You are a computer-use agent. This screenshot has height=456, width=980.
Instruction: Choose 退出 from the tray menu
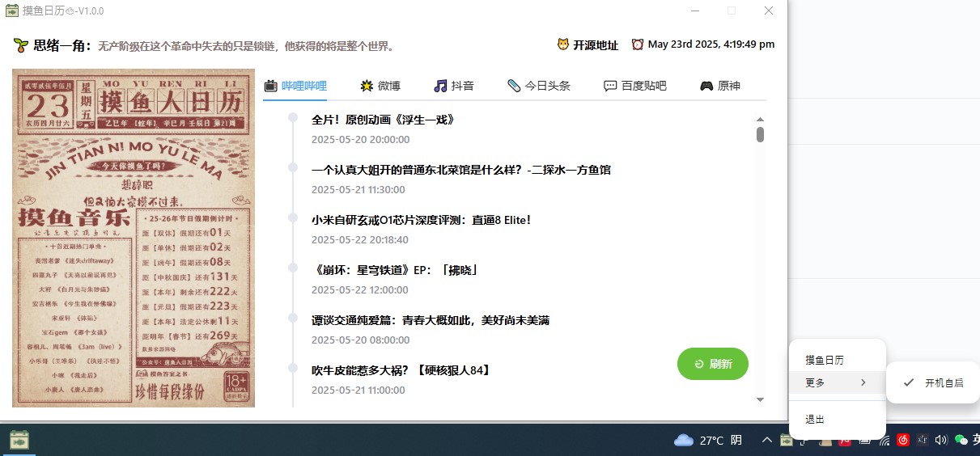(815, 420)
